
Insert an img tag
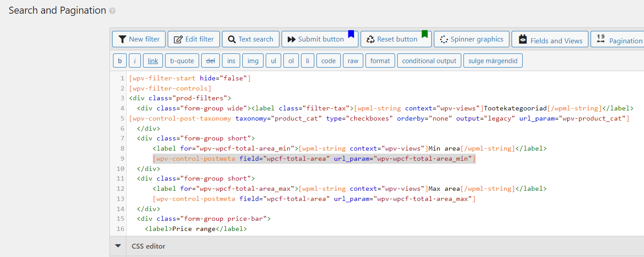(x=253, y=61)
